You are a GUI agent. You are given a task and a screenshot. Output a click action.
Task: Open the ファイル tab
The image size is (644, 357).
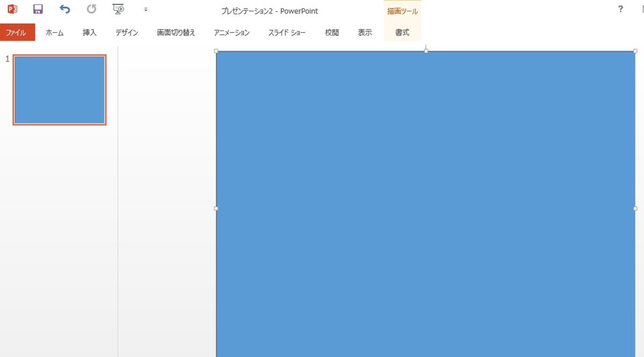17,32
